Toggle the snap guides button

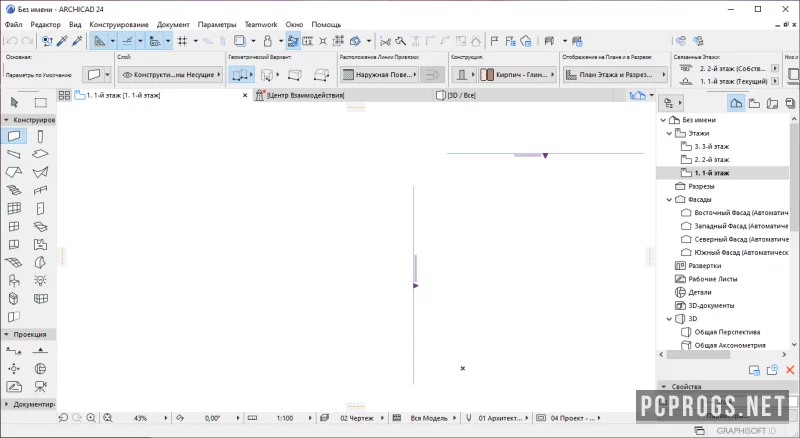[128, 41]
